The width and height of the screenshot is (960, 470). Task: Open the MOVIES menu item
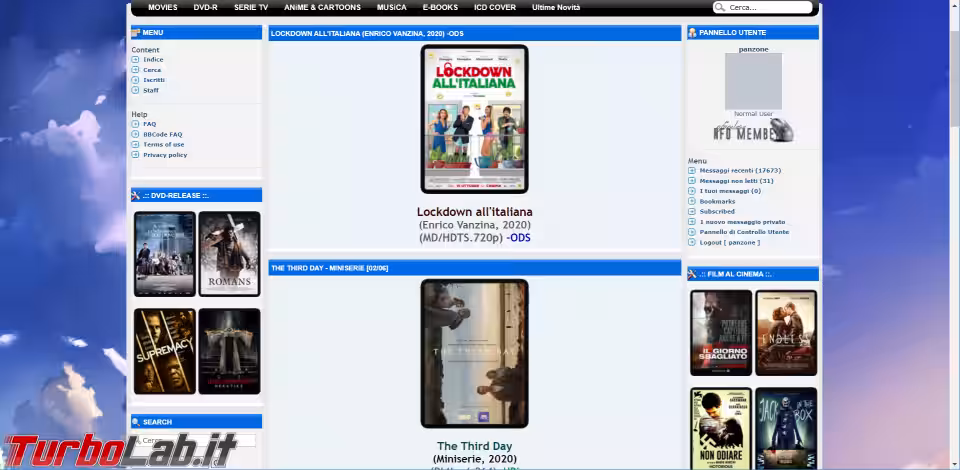click(162, 7)
